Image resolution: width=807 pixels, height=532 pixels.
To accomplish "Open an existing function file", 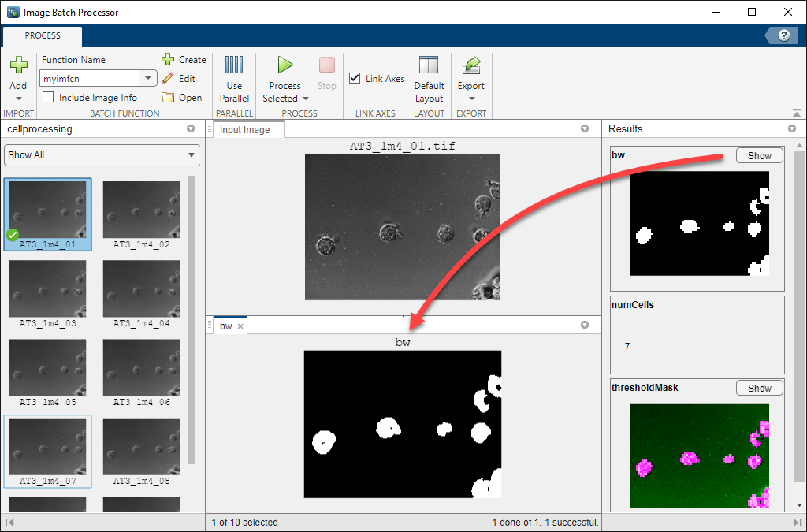I will click(x=182, y=98).
